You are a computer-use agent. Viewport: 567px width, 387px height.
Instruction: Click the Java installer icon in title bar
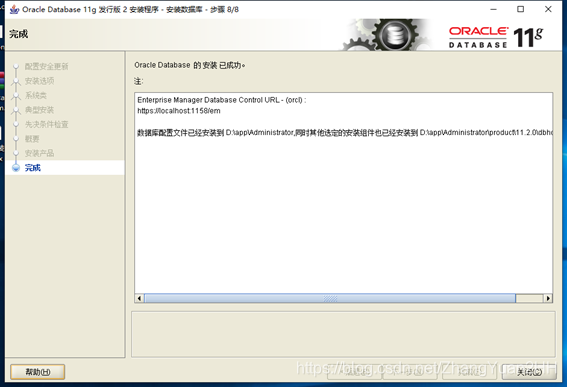tap(14, 9)
